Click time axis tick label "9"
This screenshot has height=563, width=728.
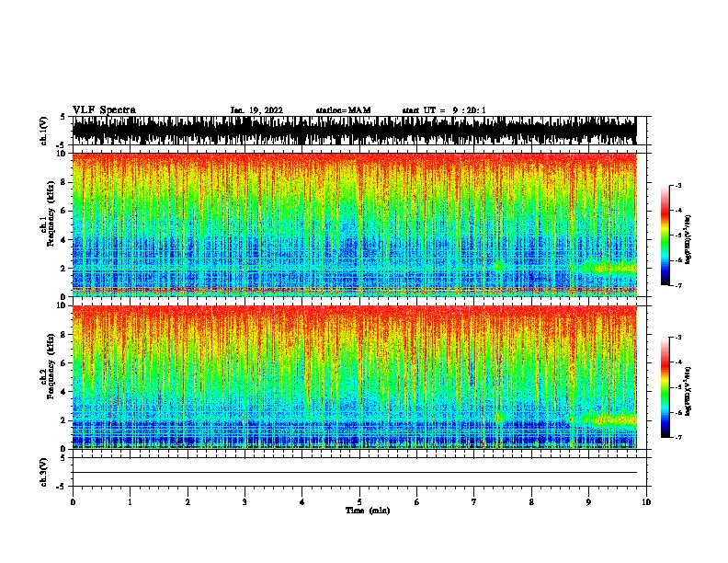pos(588,502)
